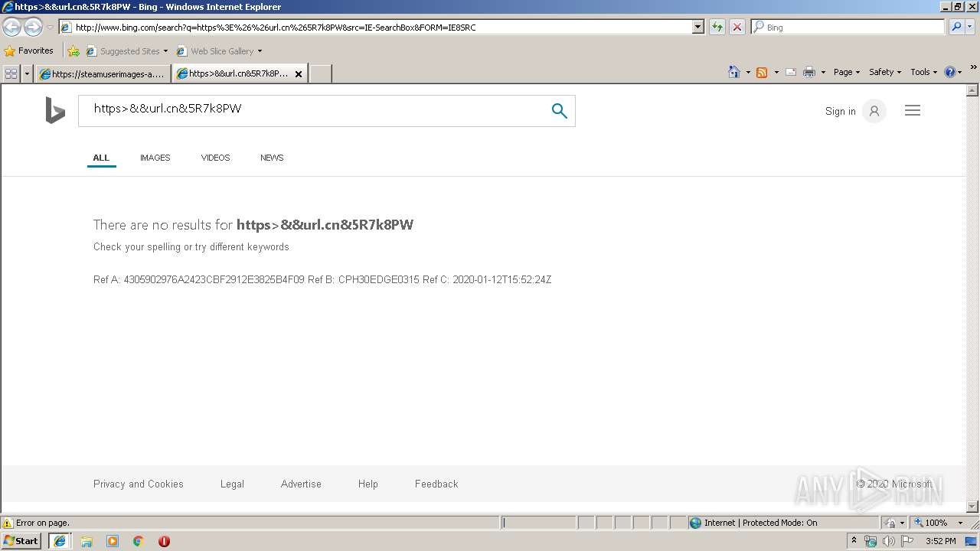Click the Windows Start button

[21, 541]
